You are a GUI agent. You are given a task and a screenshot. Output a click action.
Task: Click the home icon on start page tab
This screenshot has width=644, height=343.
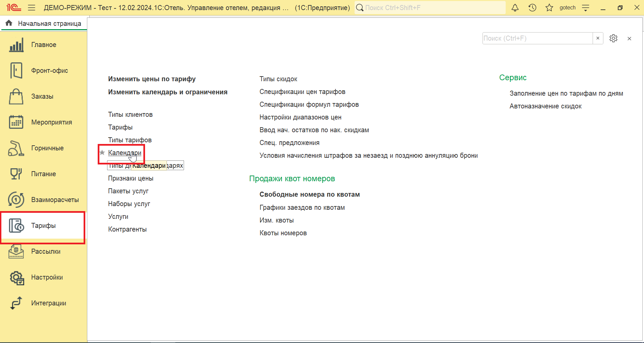coord(9,23)
